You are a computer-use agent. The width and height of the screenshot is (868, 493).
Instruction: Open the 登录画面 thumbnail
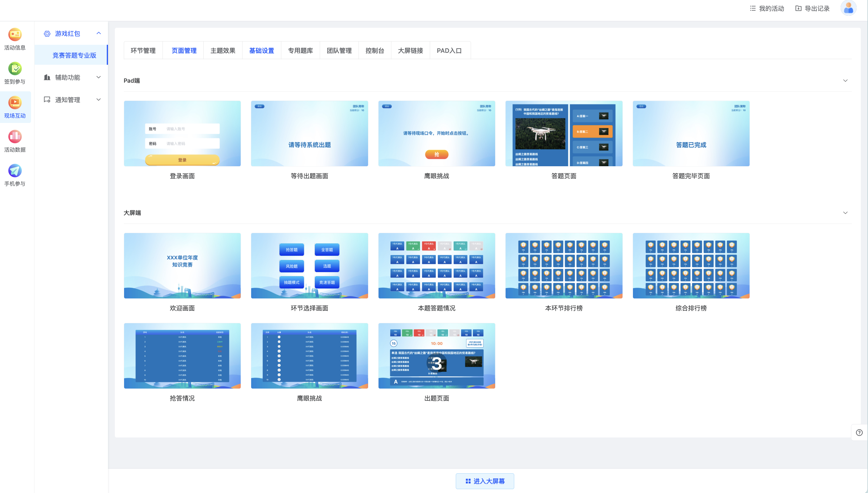tap(182, 133)
